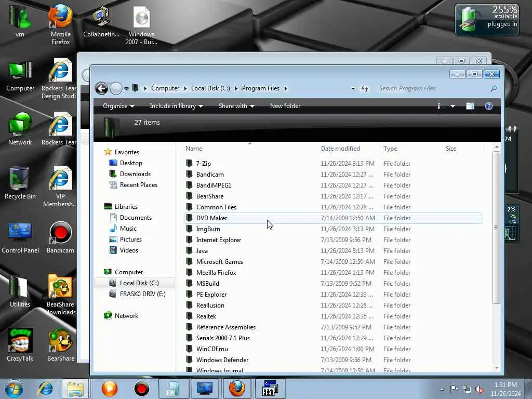Click the muted volume tray icon
Viewport: 532px width, 399px height.
pyautogui.click(x=480, y=390)
